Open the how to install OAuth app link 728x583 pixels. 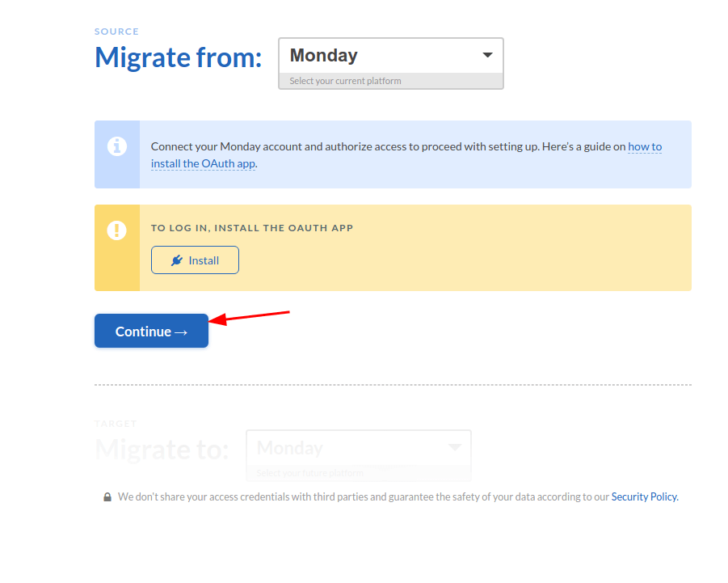point(406,155)
